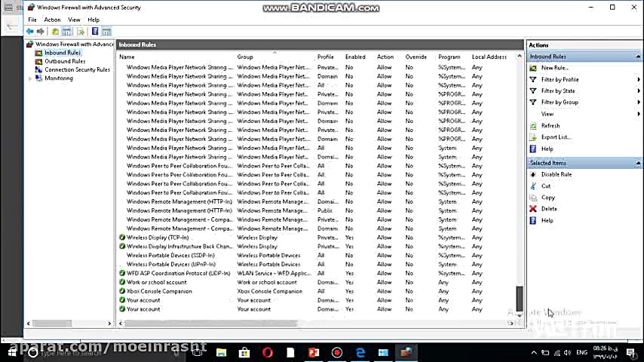Click Refresh in the Actions pane

[x=550, y=126]
